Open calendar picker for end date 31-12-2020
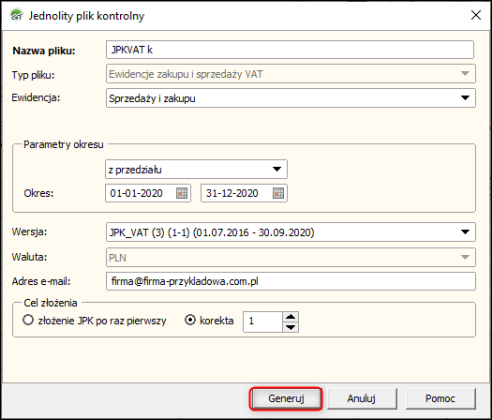Viewport: 492px width, 420px height. click(278, 193)
